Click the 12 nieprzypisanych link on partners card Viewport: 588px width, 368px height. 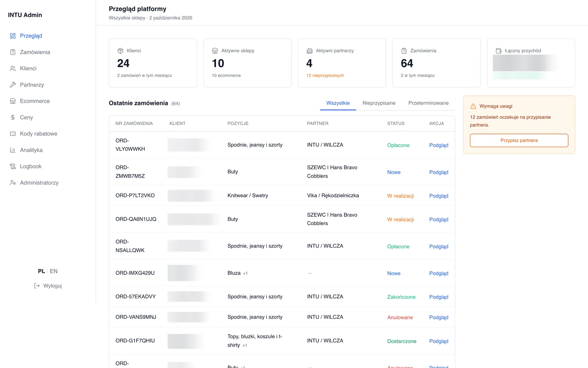coord(325,75)
